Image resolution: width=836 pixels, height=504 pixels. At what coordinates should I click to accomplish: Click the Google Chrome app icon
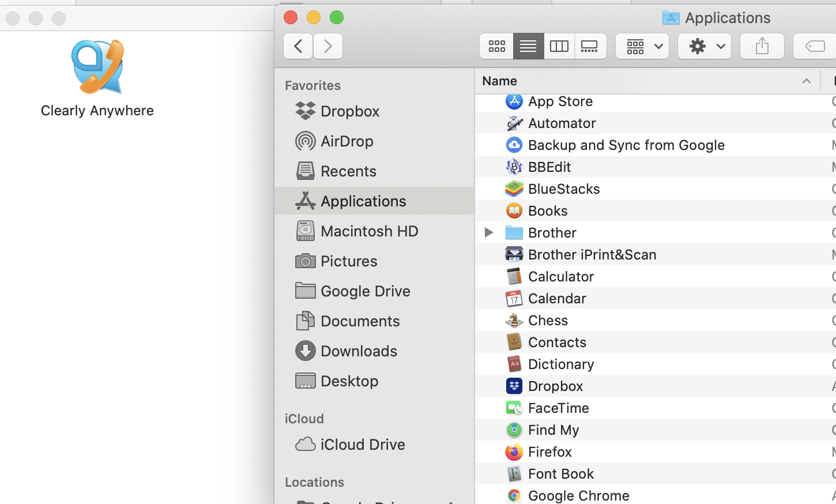(514, 495)
